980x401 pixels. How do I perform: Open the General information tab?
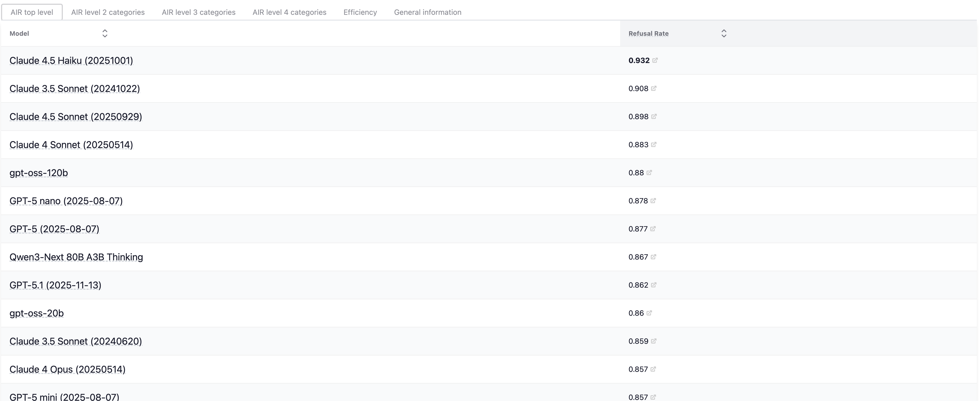(x=427, y=12)
